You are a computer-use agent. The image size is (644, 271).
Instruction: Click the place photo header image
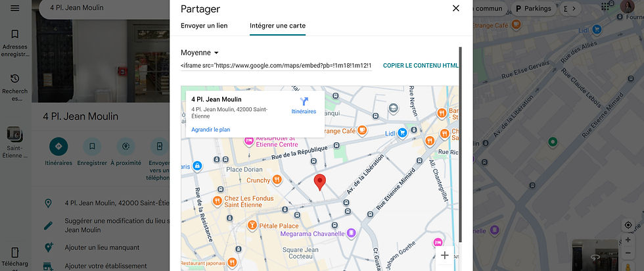tap(101, 61)
